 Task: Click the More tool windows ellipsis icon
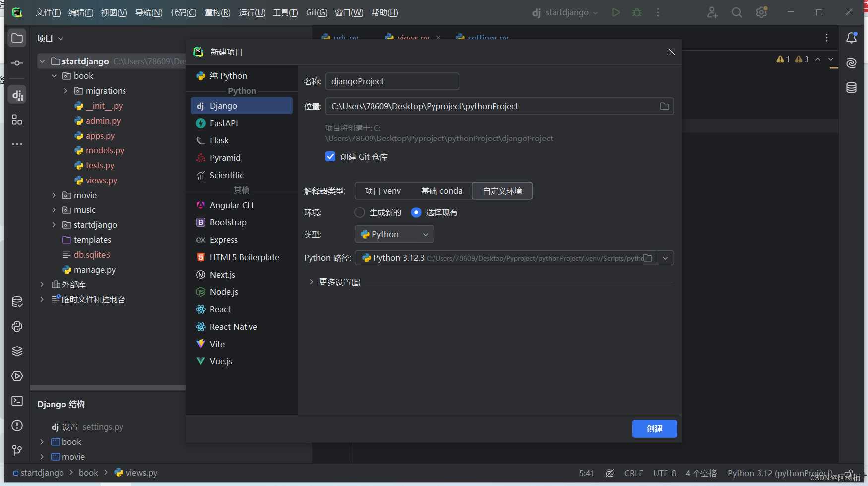[x=17, y=144]
